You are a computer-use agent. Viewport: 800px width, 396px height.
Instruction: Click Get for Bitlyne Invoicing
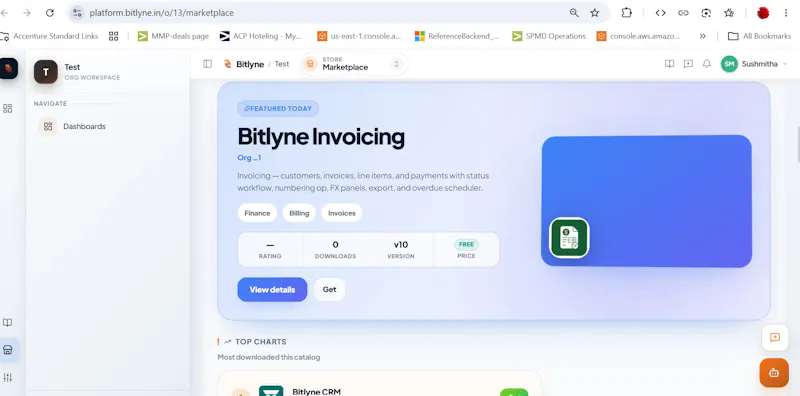[x=329, y=289]
